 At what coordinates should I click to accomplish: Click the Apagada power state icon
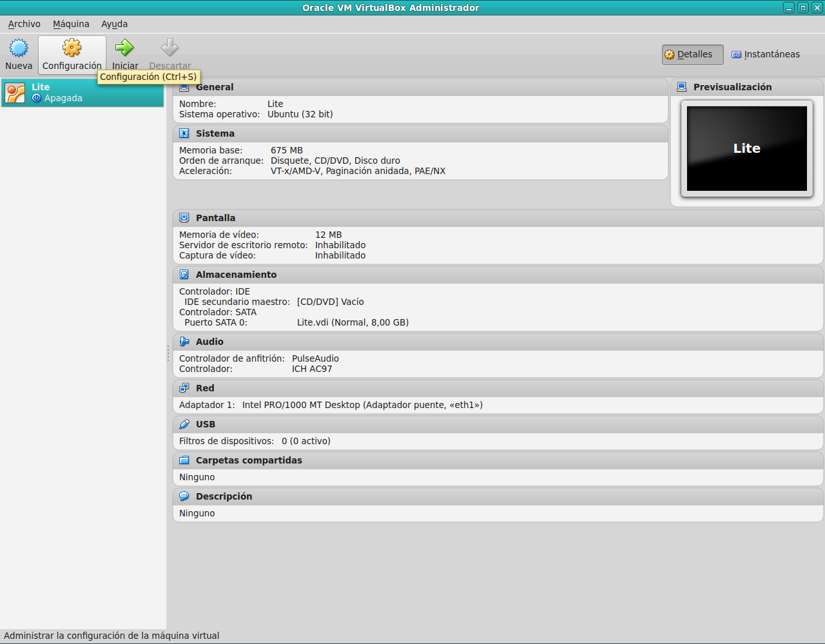point(37,98)
